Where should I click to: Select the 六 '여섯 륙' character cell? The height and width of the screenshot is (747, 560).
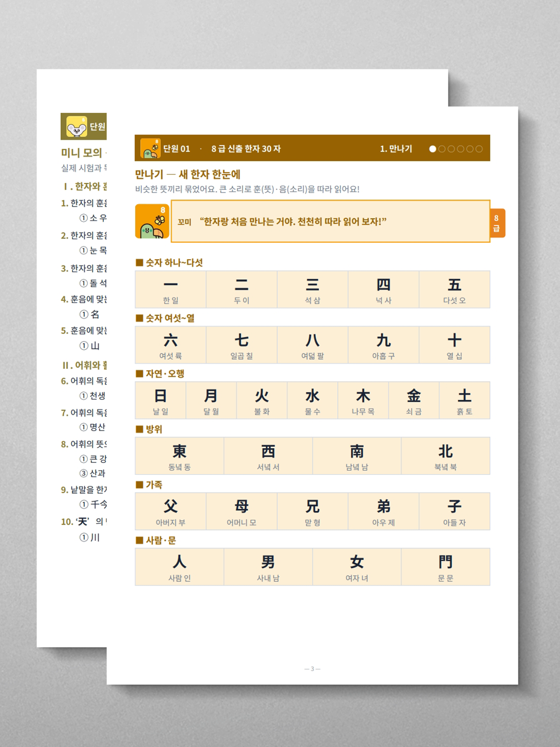point(171,345)
